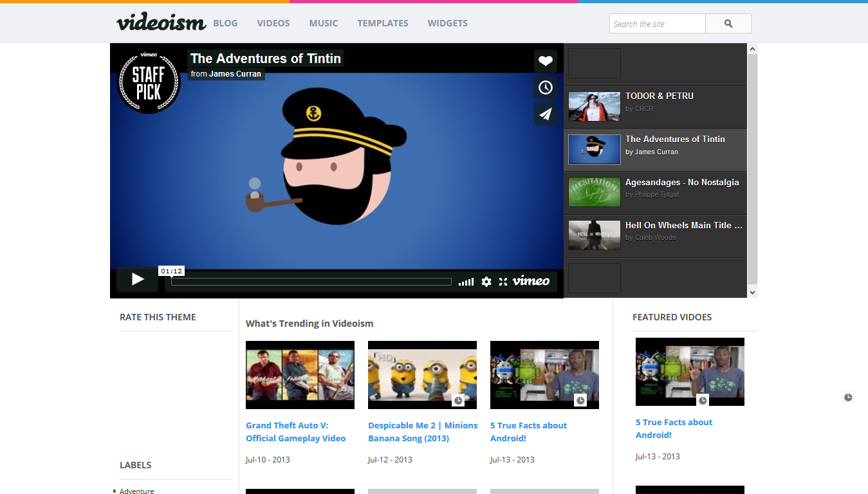Open the Videos menu item

tap(273, 23)
